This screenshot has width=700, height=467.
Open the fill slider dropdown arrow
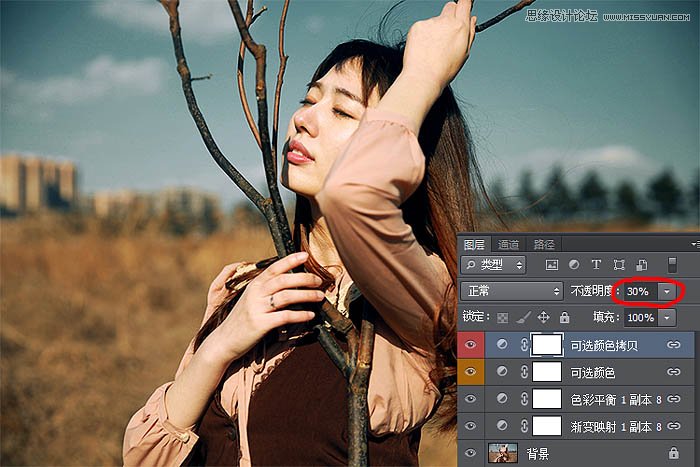(667, 318)
